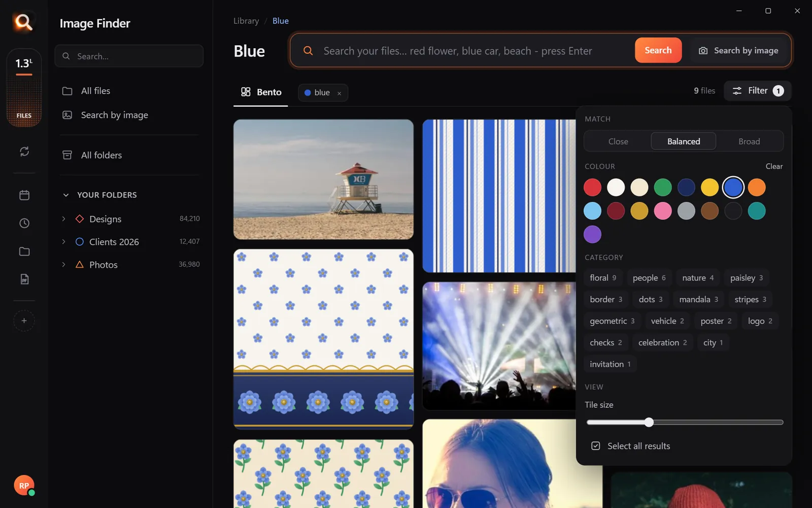Pick the teal colour swatch
Viewport: 812px width, 508px height.
tap(756, 211)
